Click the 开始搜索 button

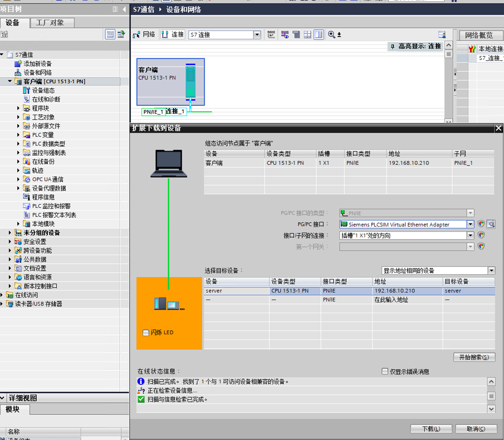coord(474,357)
